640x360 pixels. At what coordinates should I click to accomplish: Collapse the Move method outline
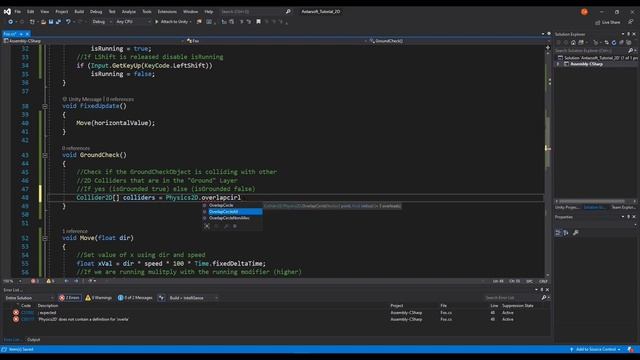45,238
